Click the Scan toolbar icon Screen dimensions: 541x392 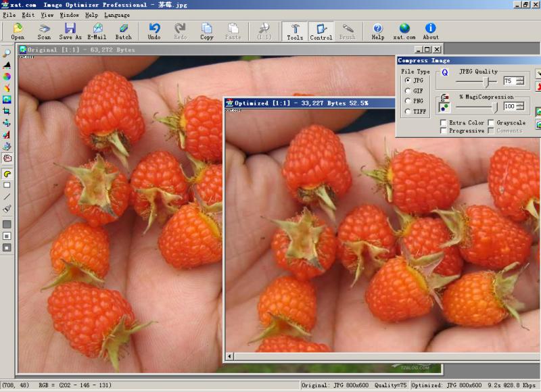[x=44, y=30]
